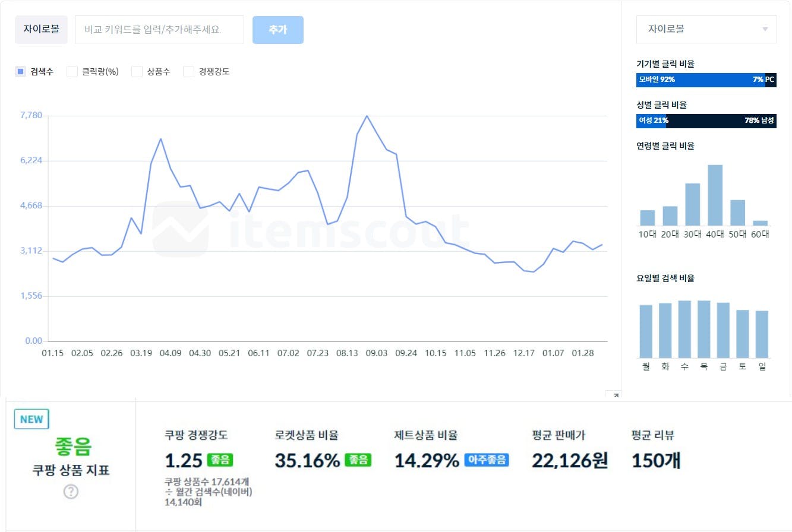The width and height of the screenshot is (792, 532).
Task: Click the 6,224 y-axis label
Action: [x=31, y=160]
